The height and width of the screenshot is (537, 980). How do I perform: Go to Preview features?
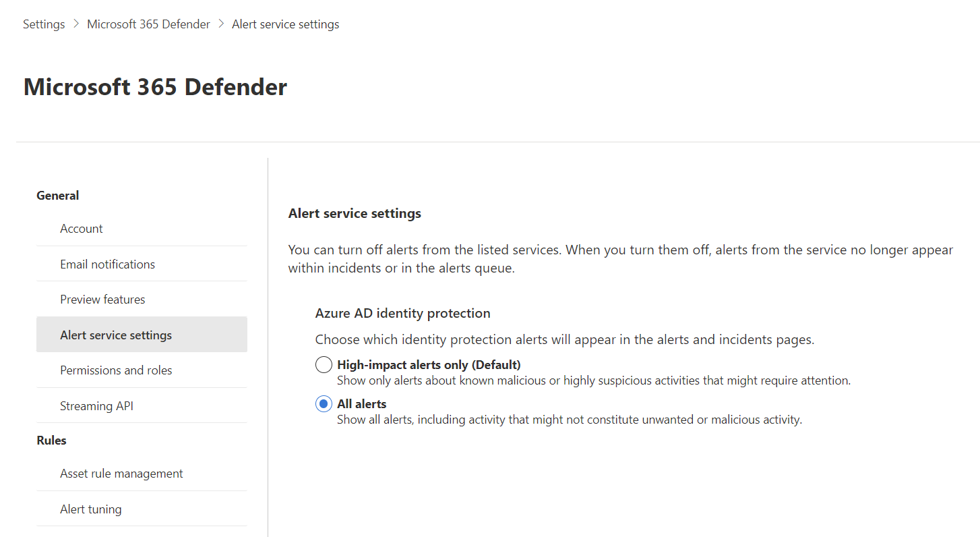[102, 299]
